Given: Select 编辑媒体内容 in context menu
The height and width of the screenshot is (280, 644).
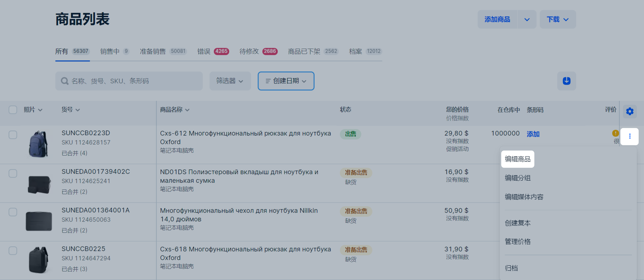Looking at the screenshot, I should pos(524,197).
